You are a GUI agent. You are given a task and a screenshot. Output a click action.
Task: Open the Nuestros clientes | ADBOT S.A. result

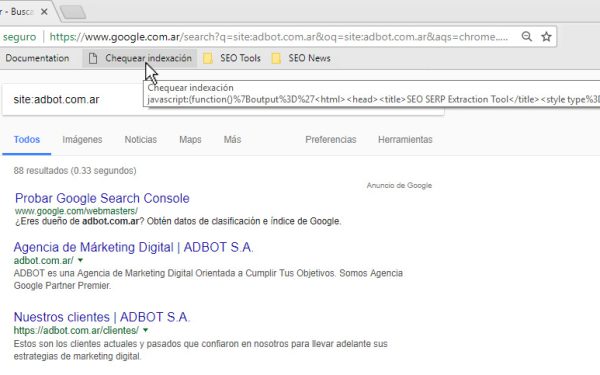[102, 317]
